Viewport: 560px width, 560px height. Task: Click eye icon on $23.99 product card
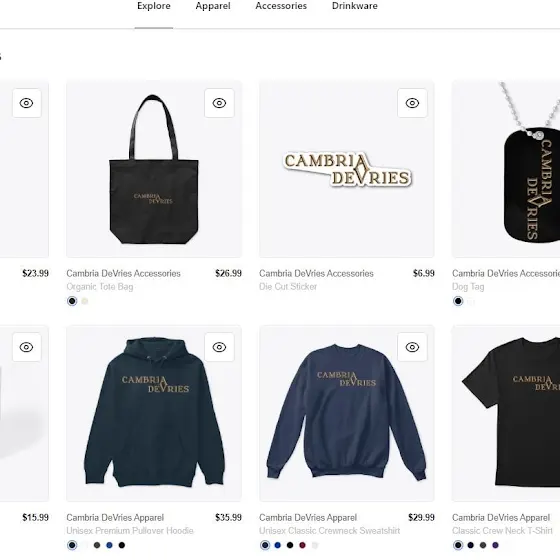[26, 103]
